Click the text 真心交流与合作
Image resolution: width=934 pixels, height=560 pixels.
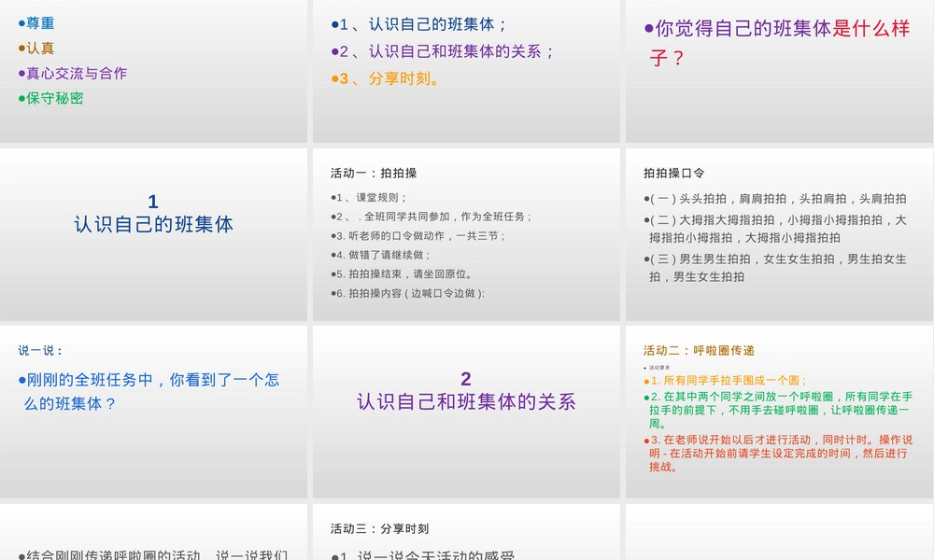77,73
